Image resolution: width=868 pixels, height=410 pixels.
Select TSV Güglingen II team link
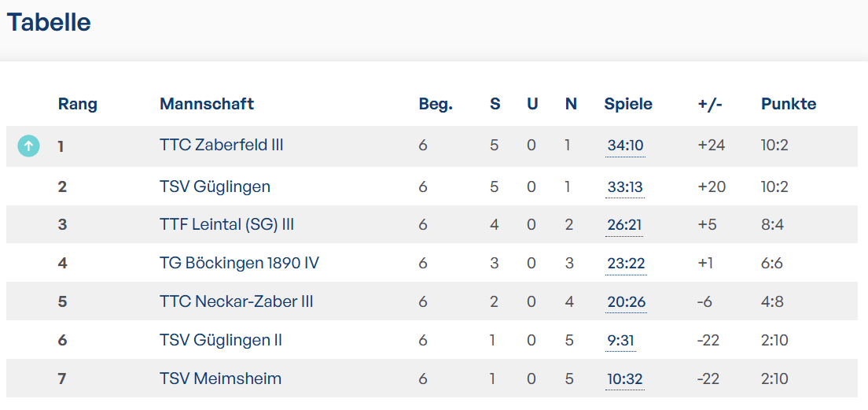[221, 340]
